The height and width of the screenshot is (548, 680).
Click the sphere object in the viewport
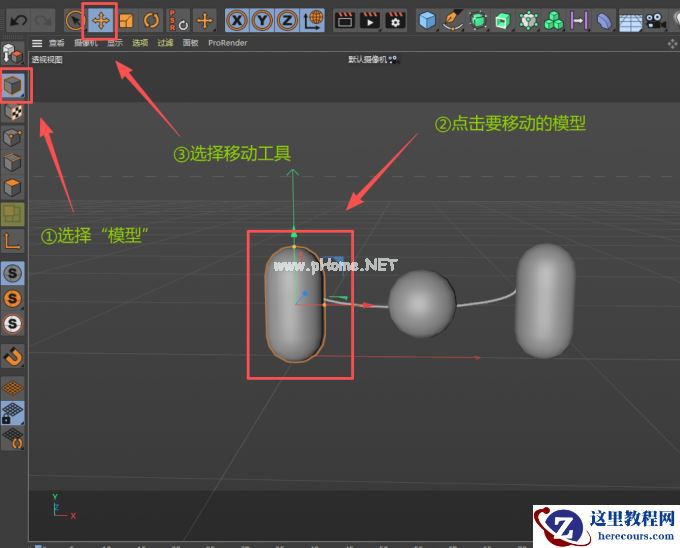(x=421, y=303)
